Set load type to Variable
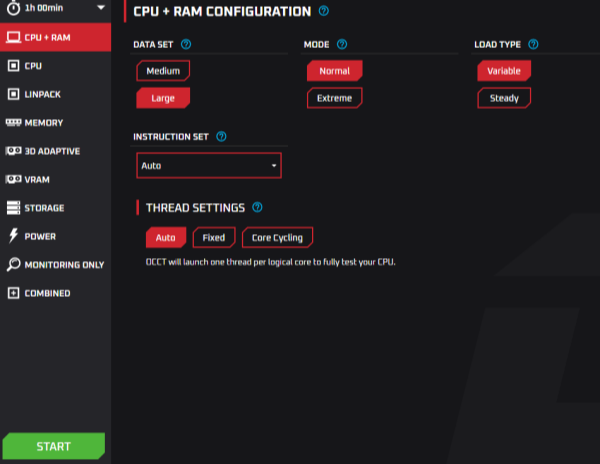Viewport: 600px width, 464px height. click(x=504, y=71)
